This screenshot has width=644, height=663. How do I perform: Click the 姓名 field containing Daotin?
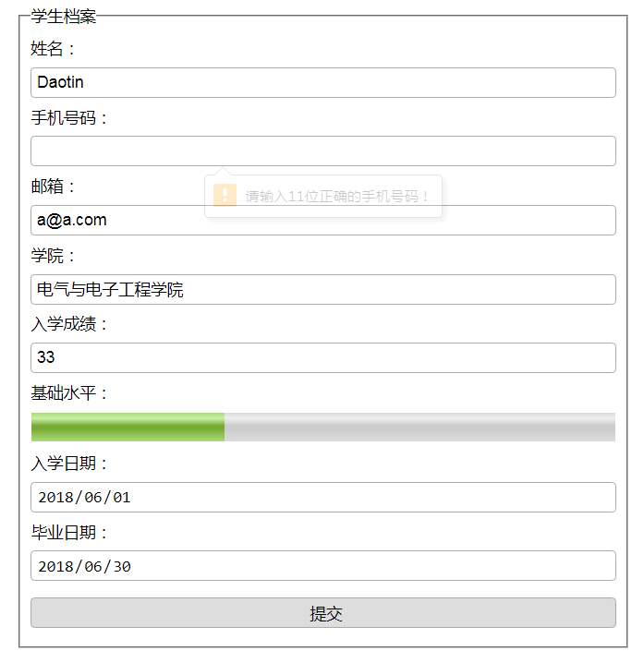322,82
